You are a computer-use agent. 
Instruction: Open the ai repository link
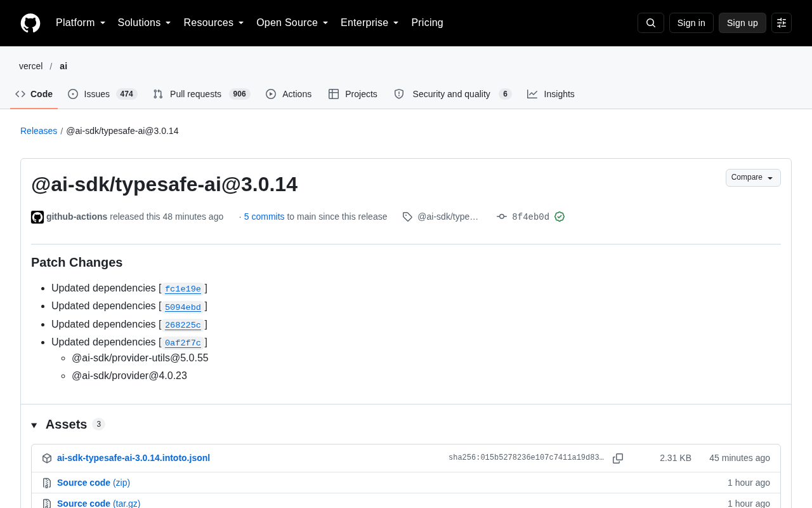click(x=63, y=66)
